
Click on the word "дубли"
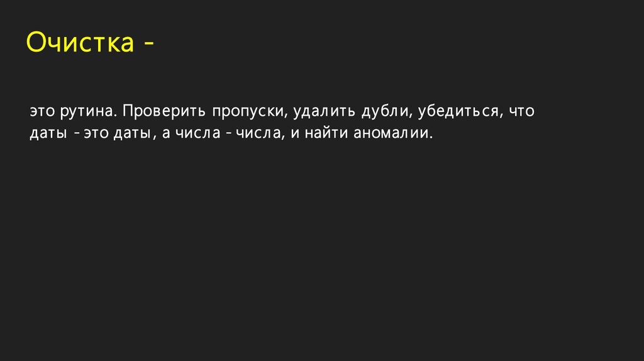[x=386, y=112]
